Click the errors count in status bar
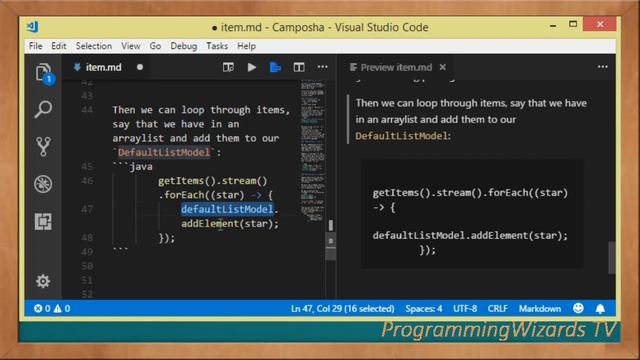 click(42, 309)
